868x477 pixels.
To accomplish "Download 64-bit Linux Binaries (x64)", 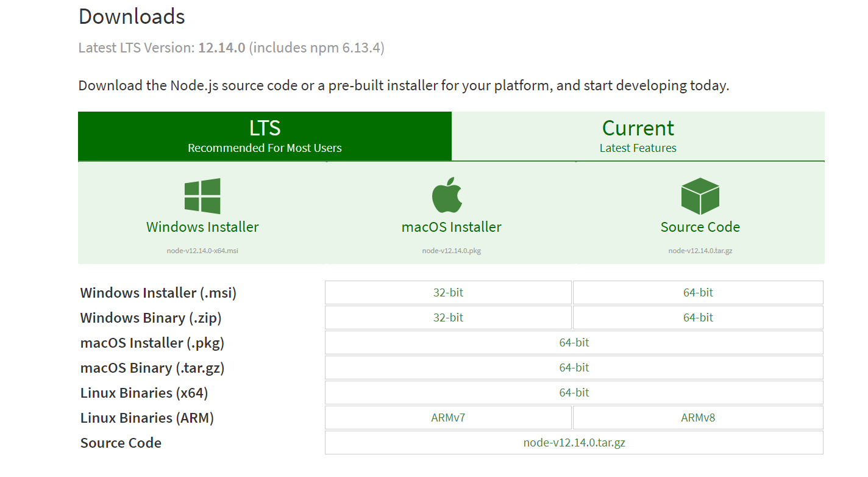I will click(x=574, y=393).
